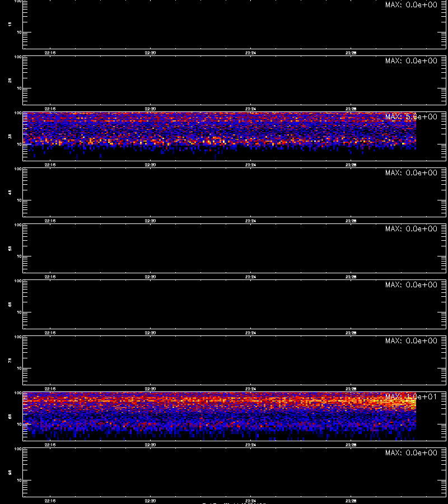Click the 'MAX: 1.0e+01' readout
Screen dimensions: 448x504
[411, 396]
